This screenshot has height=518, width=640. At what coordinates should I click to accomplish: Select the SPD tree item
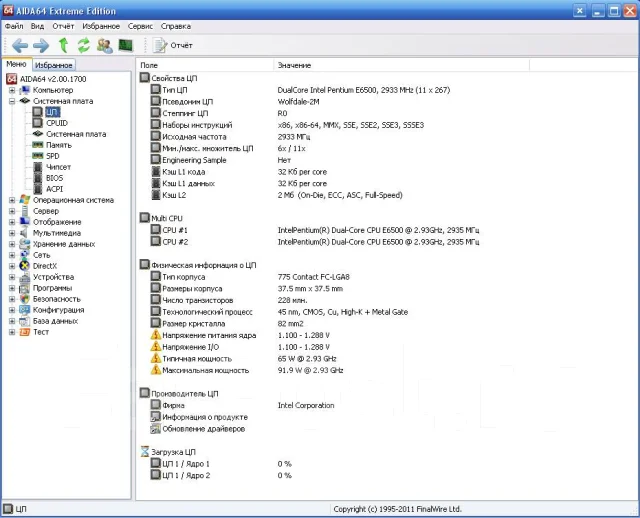[53, 156]
